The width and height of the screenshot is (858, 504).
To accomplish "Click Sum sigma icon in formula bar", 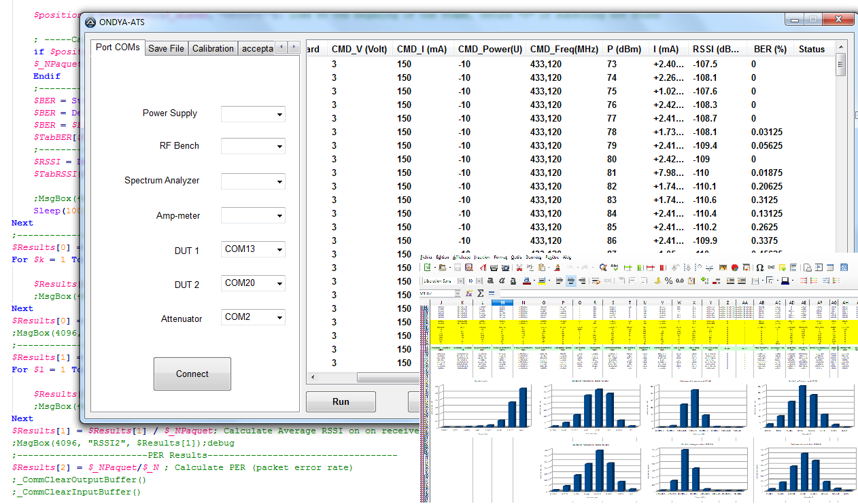I will (x=480, y=293).
